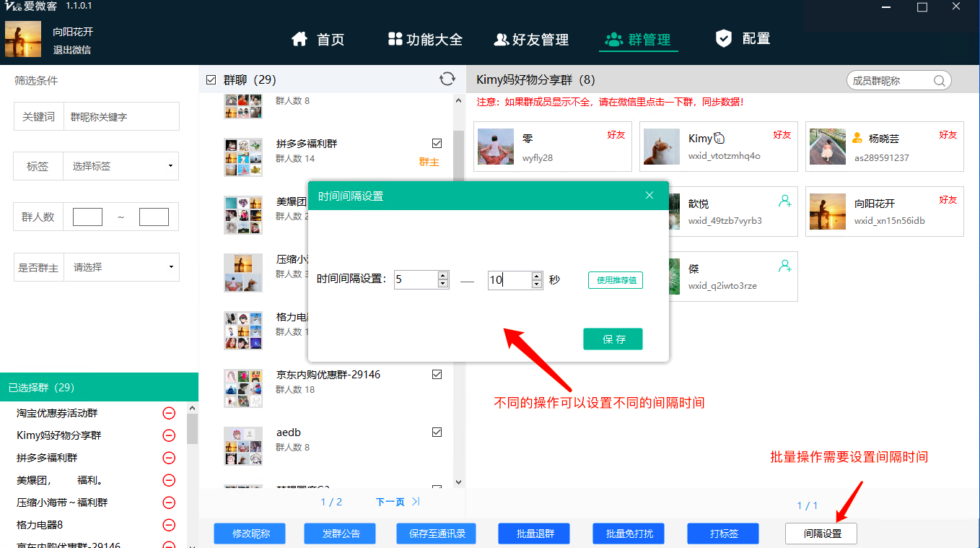Click the minimum interval field showing 5
The height and width of the screenshot is (548, 980).
coord(416,279)
